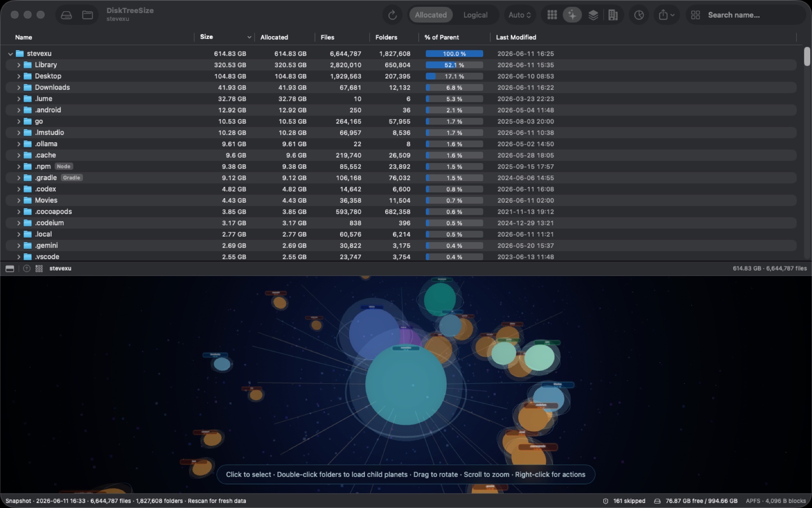Click the 76.87 GB free status text

pos(701,501)
